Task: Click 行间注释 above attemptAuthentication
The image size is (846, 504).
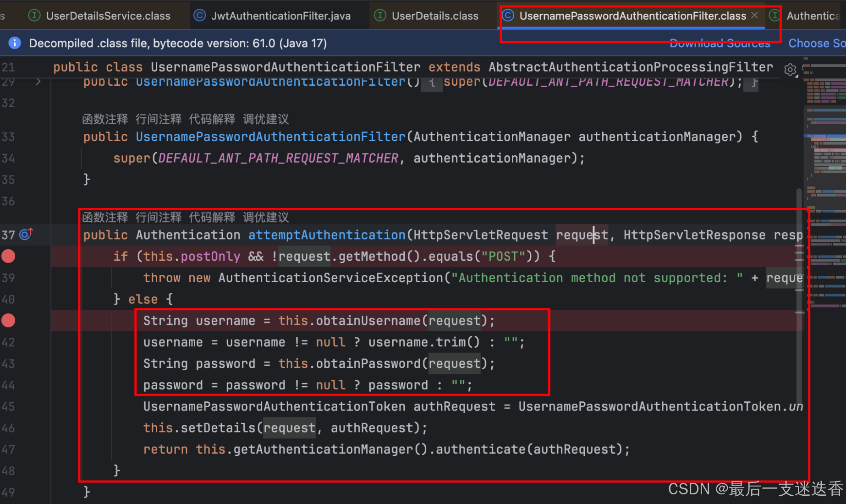Action: click(x=159, y=217)
